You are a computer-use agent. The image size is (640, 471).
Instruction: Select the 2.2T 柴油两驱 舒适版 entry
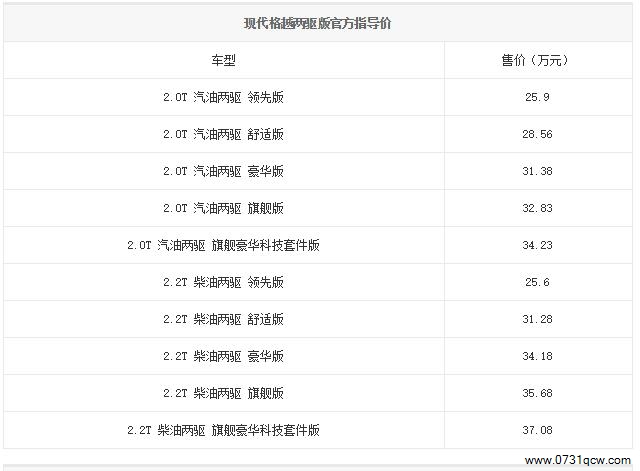point(223,319)
